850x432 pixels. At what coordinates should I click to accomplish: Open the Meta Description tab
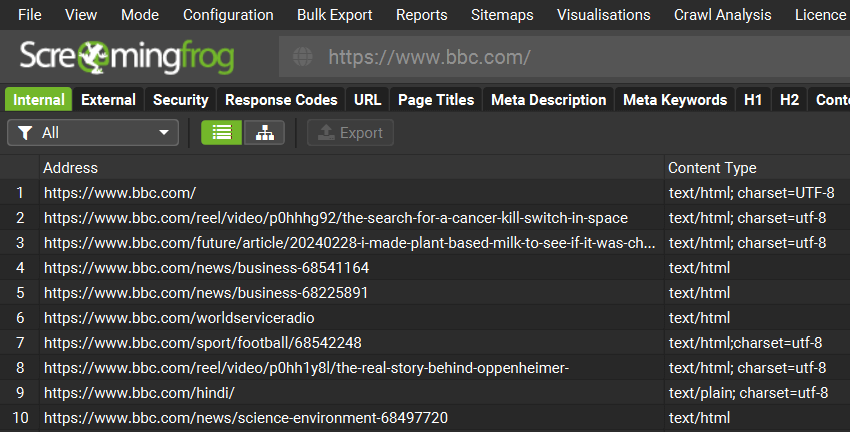tap(549, 100)
